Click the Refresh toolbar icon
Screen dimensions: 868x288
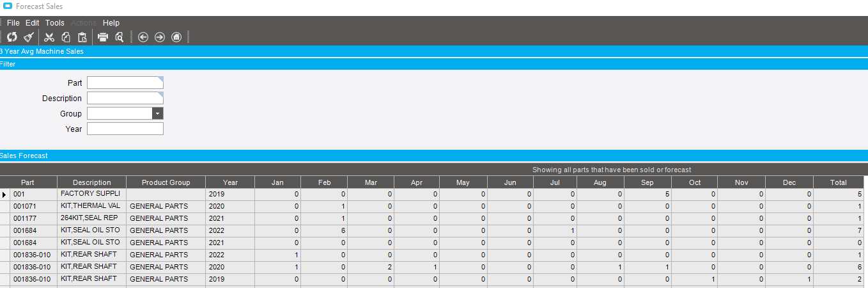(x=12, y=37)
